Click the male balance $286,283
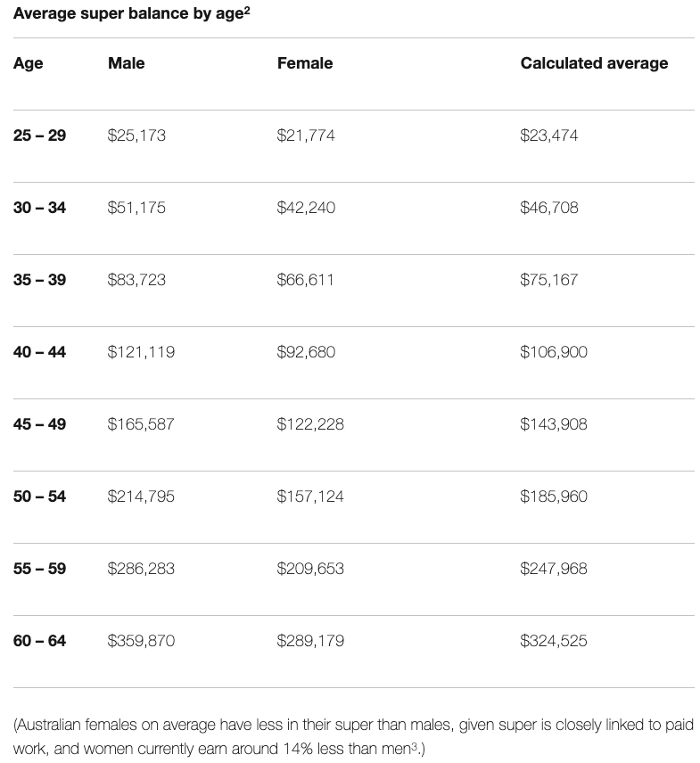This screenshot has width=700, height=763. tap(141, 569)
